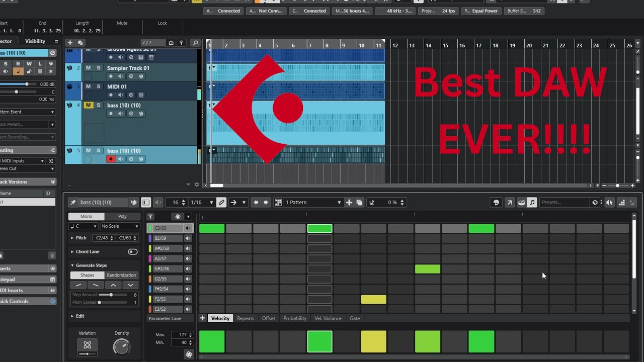The width and height of the screenshot is (644, 362).
Task: Click Variation shuffle button
Action: (x=87, y=345)
